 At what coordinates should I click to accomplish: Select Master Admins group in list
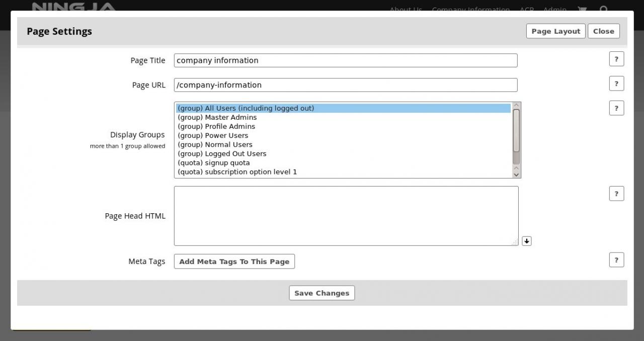(217, 117)
